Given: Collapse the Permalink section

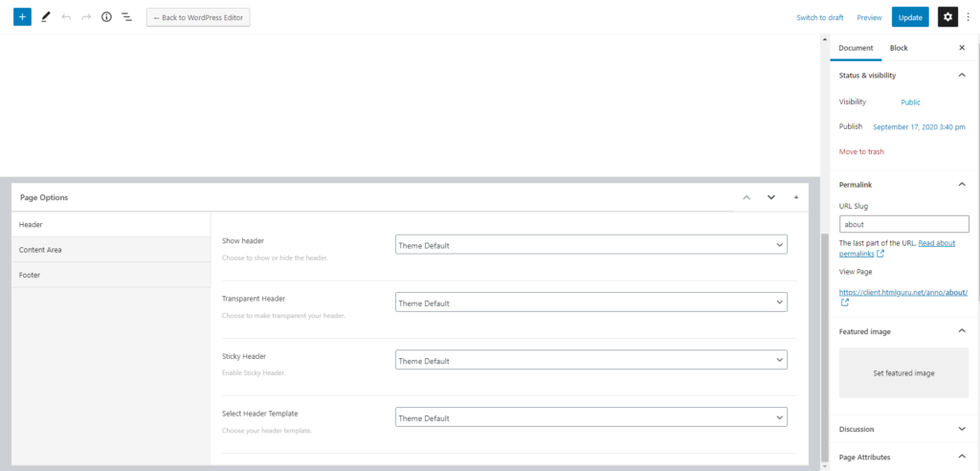Looking at the screenshot, I should (x=962, y=185).
